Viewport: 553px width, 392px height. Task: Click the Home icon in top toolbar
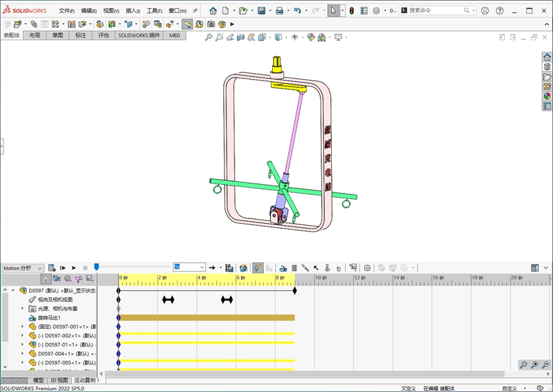(213, 11)
